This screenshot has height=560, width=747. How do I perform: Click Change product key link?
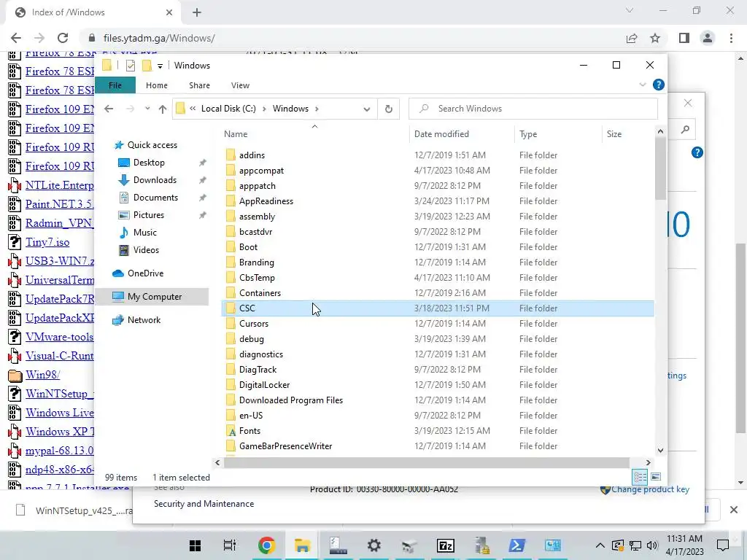[650, 489]
